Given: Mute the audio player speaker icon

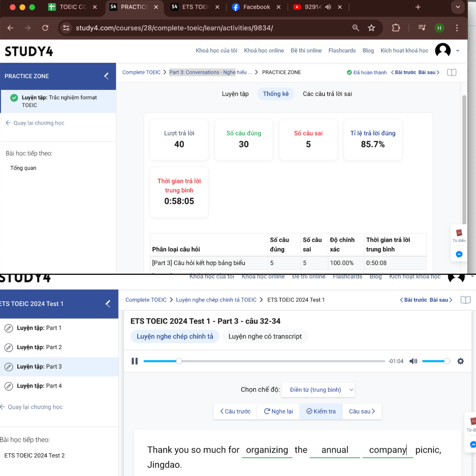Looking at the screenshot, I should click(413, 361).
